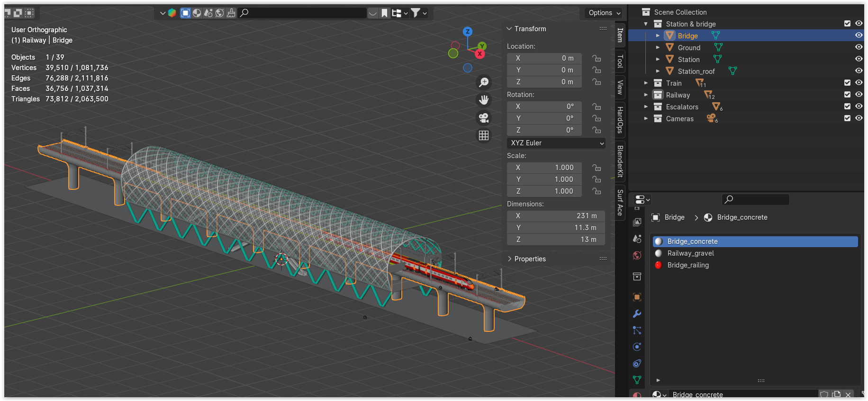Image resolution: width=868 pixels, height=401 pixels.
Task: Open the outliner filter funnel dropdown
Action: pyautogui.click(x=418, y=13)
